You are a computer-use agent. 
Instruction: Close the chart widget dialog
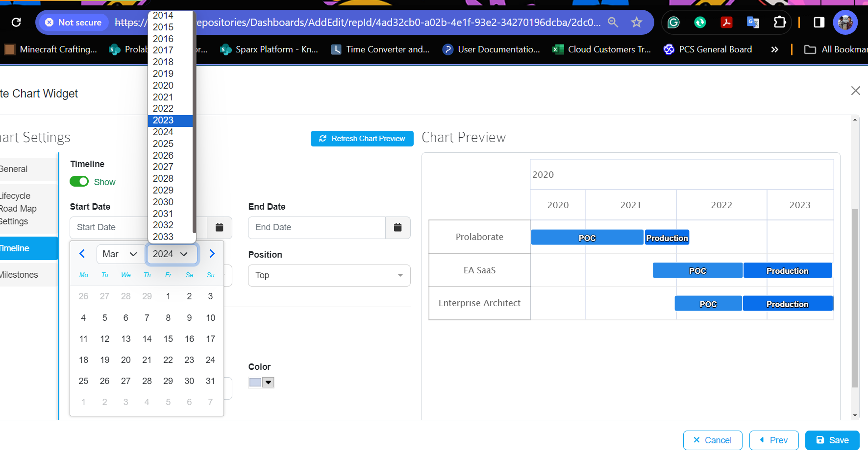(x=856, y=91)
